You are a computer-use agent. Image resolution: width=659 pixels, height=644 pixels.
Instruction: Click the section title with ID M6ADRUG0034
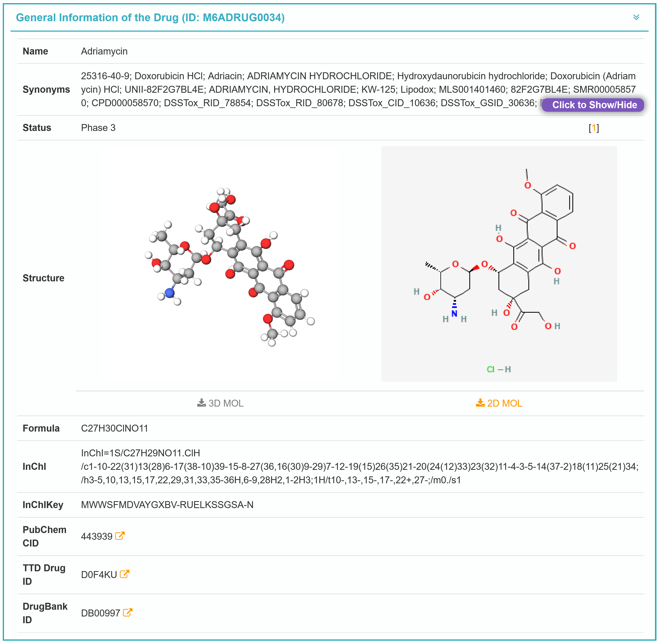tap(150, 18)
